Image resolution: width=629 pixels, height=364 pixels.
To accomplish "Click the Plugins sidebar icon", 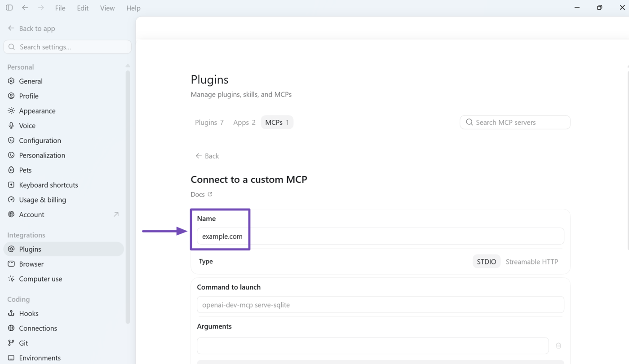I will pyautogui.click(x=11, y=249).
